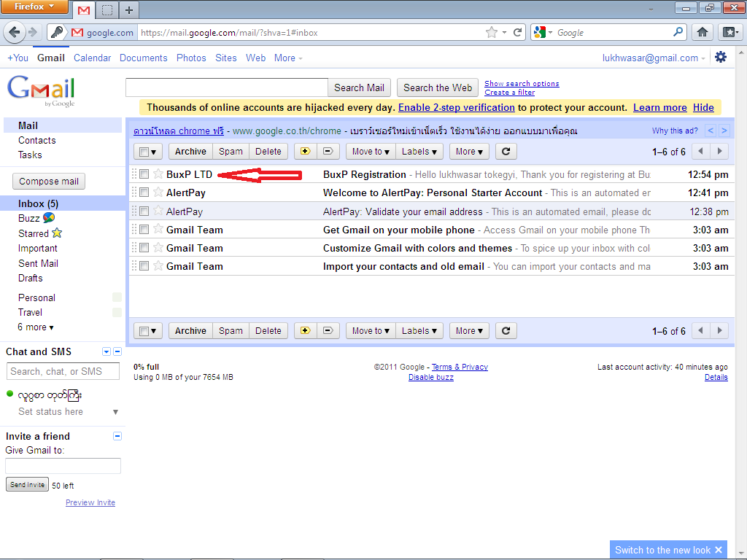Click in the mail search input field
The height and width of the screenshot is (560, 747).
click(x=227, y=87)
